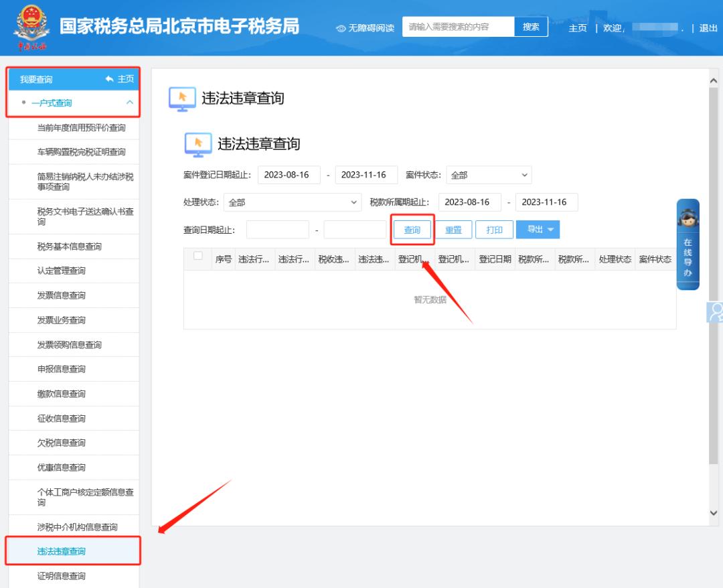Click the 重置 reset button

(454, 229)
